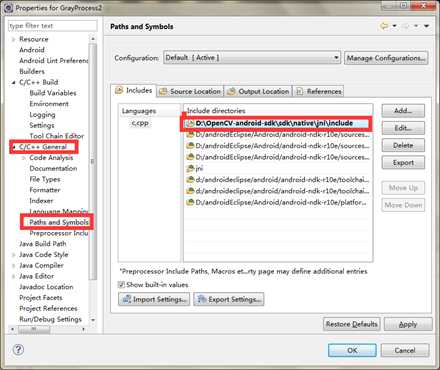Select the c,cpp language entry
Image resolution: width=440 pixels, height=370 pixels.
[x=140, y=123]
